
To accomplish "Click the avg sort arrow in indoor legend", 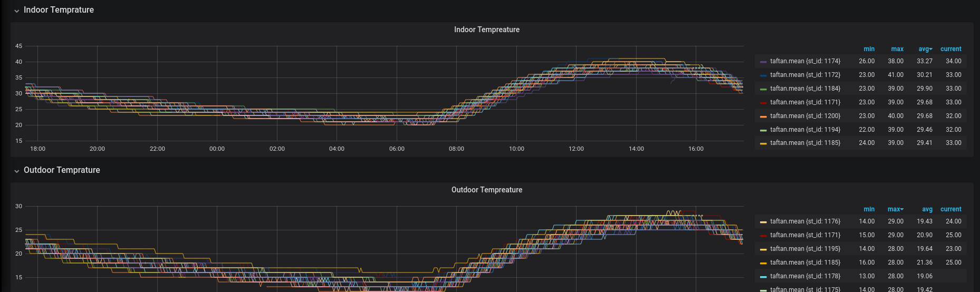I will 931,49.
